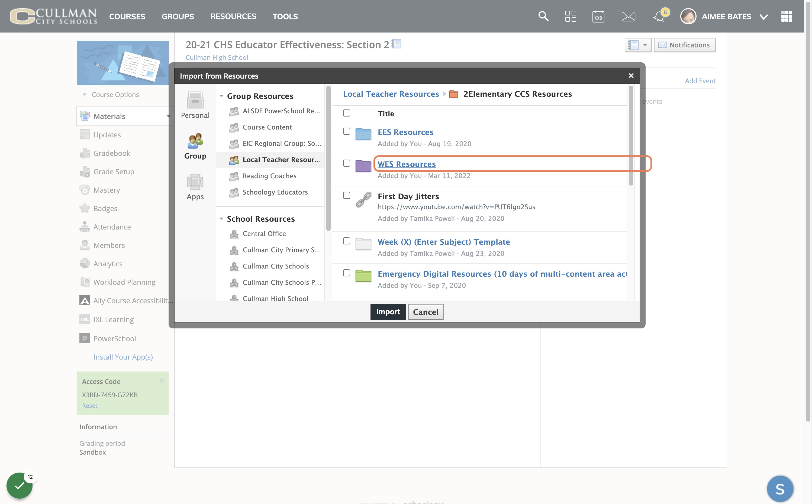Open the WES Resources folder link
Screen dimensions: 812x504
click(x=407, y=164)
